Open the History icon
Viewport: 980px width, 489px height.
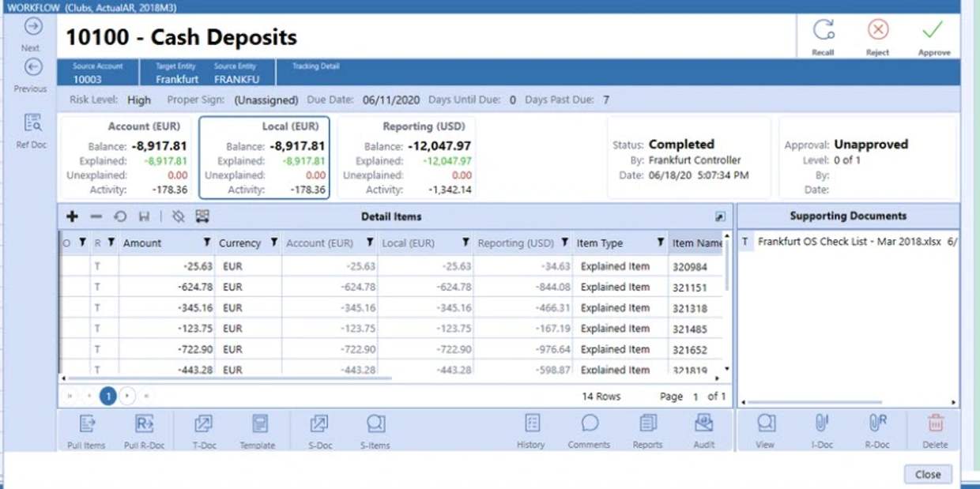tap(532, 424)
